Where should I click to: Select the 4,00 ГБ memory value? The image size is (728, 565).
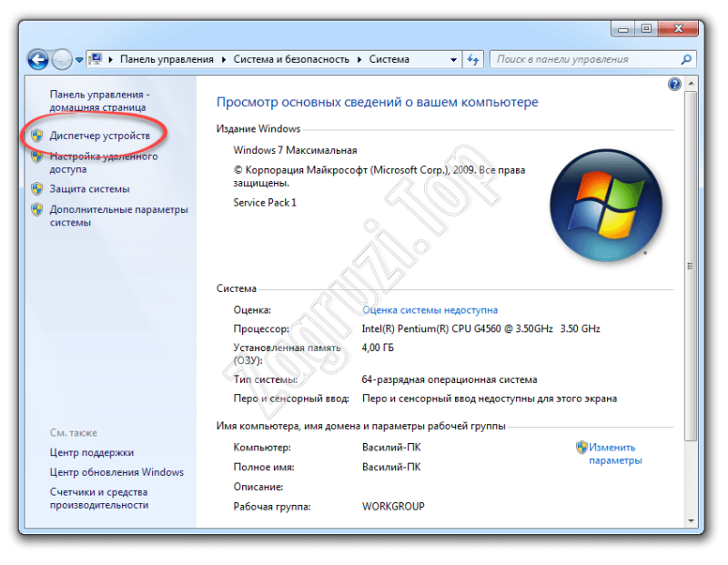point(378,348)
